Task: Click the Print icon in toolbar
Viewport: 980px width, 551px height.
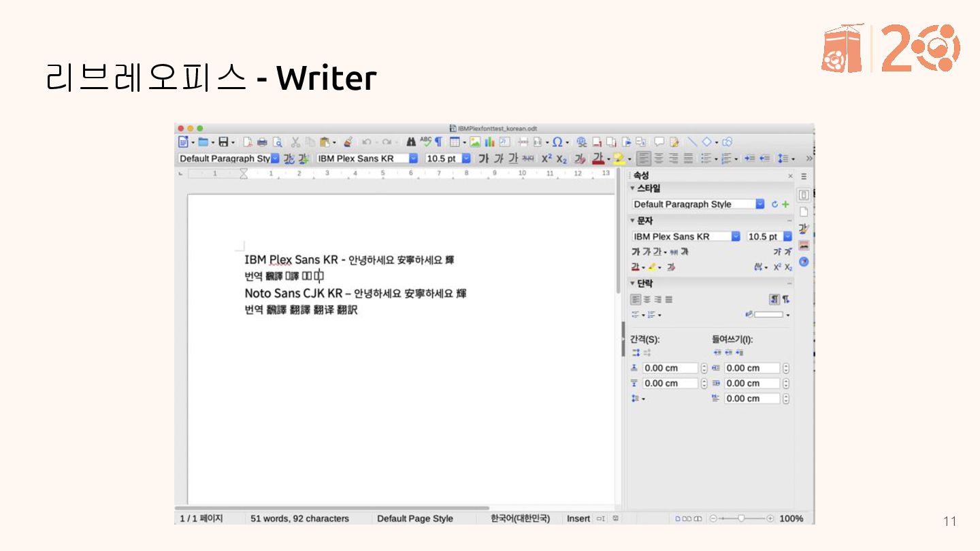Action: (x=262, y=142)
